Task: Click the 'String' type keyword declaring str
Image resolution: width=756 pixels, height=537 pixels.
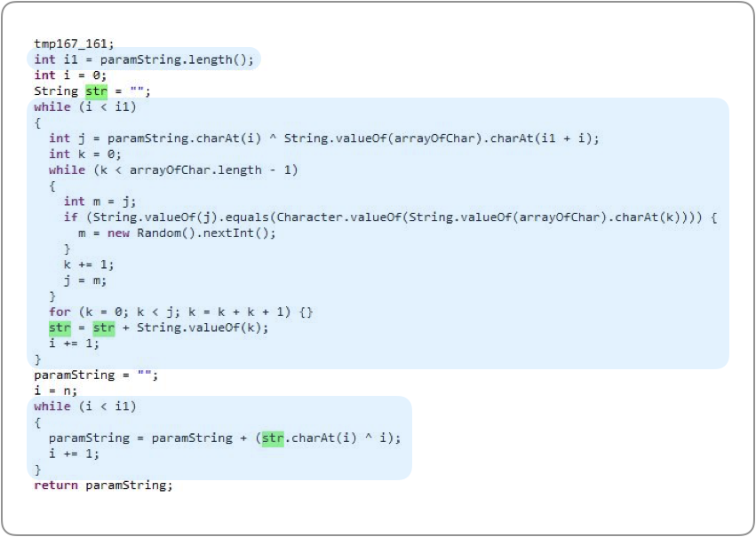Action: tap(56, 91)
